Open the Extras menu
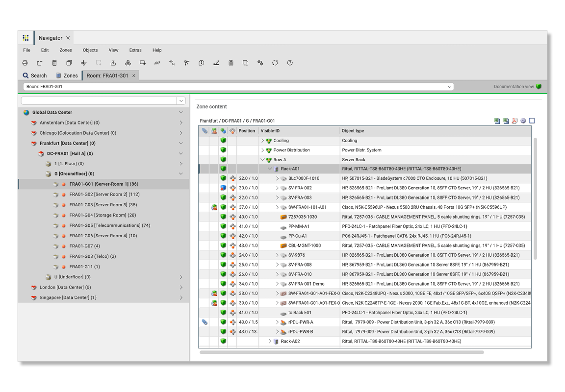 pos(135,50)
